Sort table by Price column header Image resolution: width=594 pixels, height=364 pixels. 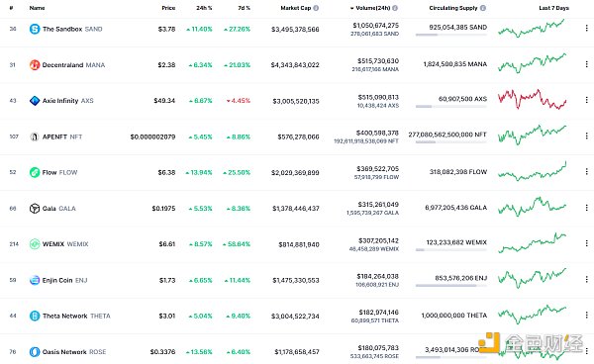coord(168,8)
